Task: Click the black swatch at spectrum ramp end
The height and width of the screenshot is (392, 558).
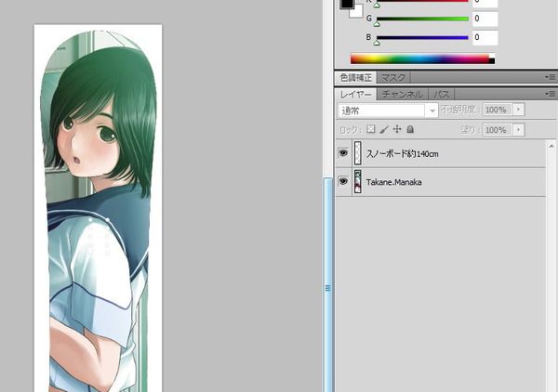Action: (x=492, y=61)
